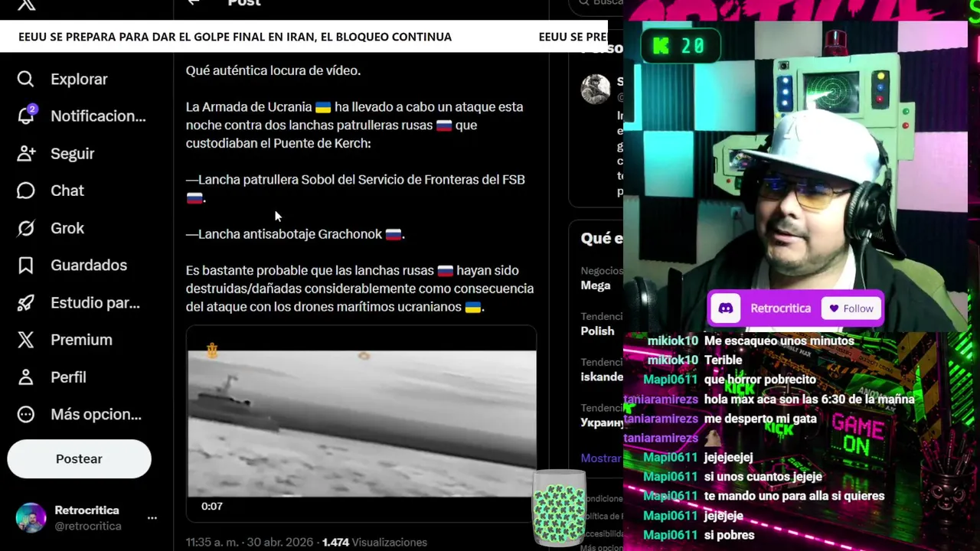Image resolution: width=980 pixels, height=551 pixels.
Task: Click the search box at top
Action: tap(596, 5)
